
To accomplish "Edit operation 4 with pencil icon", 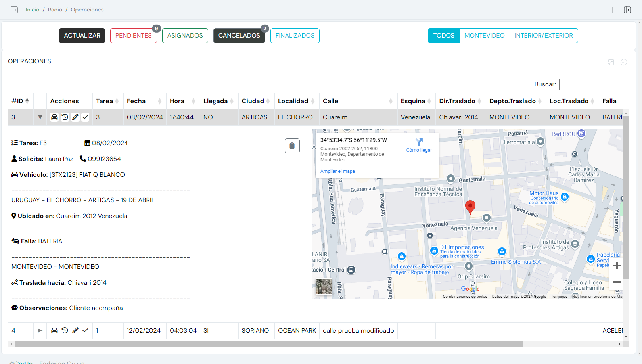I will click(x=75, y=330).
